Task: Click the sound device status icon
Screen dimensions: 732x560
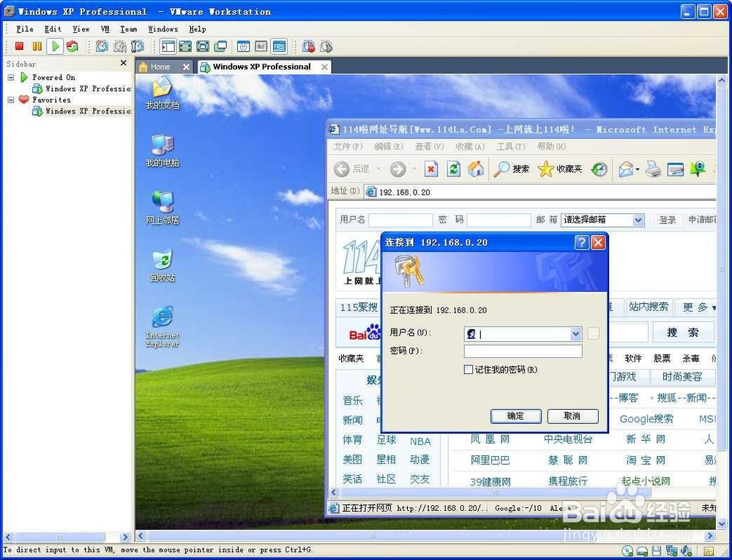Action: click(687, 550)
